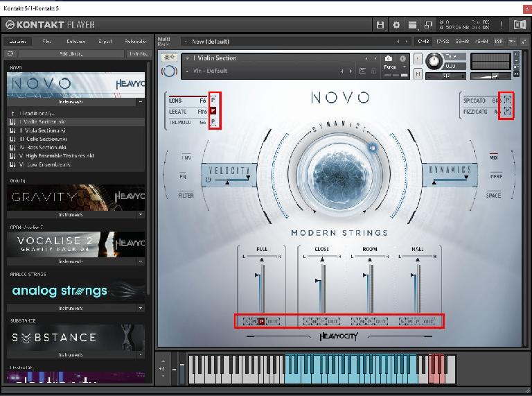Open the EQ page
The height and width of the screenshot is (396, 532).
tap(183, 177)
